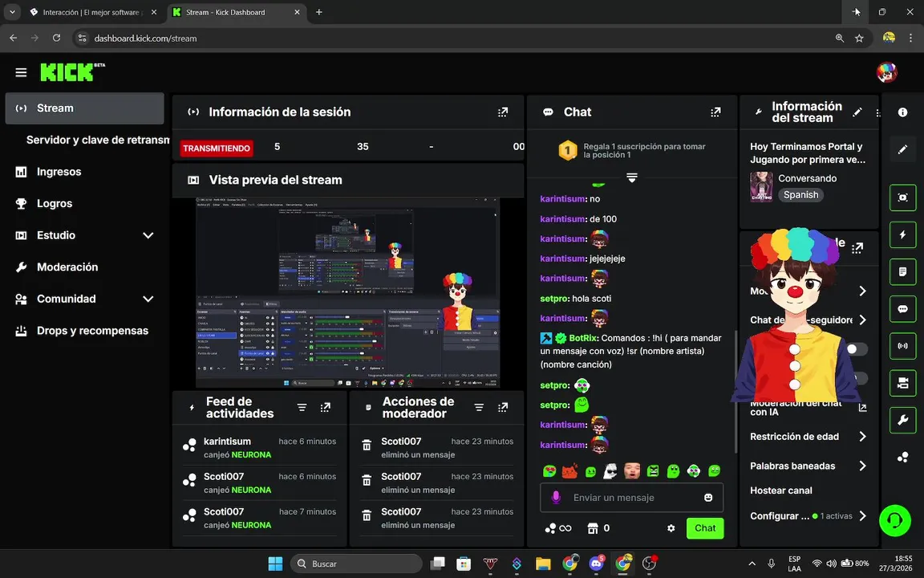Image resolution: width=924 pixels, height=578 pixels.
Task: Pop out the chat settings panel behind the avatar
Action: pos(857,248)
